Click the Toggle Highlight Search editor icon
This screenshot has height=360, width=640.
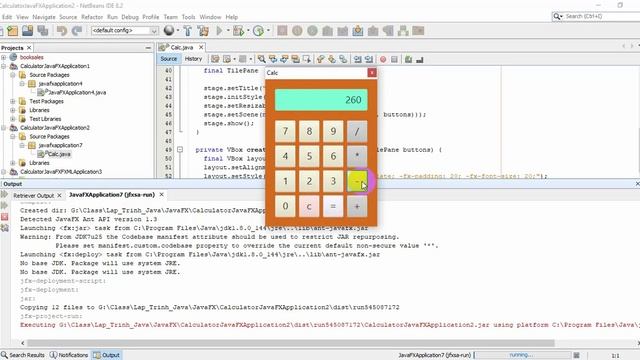point(295,59)
